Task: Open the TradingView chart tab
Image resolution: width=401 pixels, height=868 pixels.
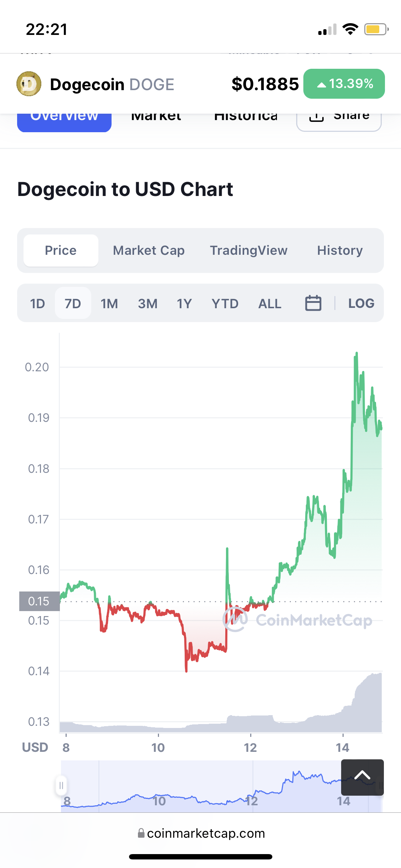Action: [248, 250]
